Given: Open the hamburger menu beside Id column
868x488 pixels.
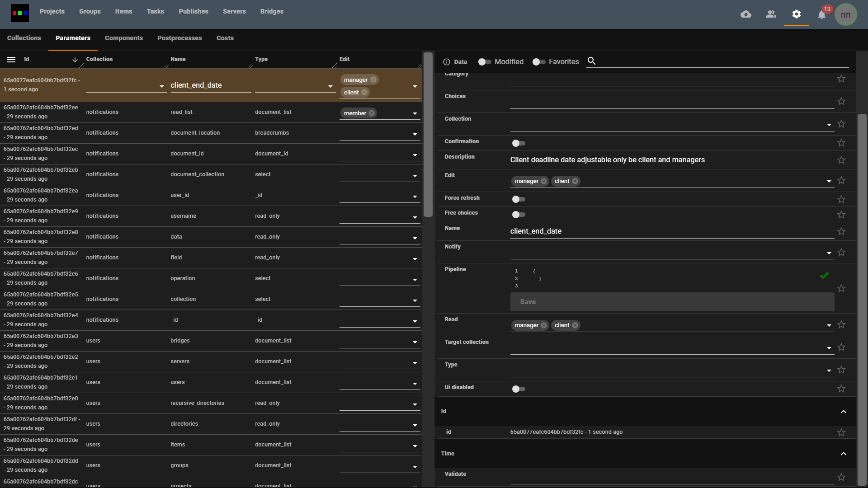Looking at the screenshot, I should pyautogui.click(x=11, y=60).
